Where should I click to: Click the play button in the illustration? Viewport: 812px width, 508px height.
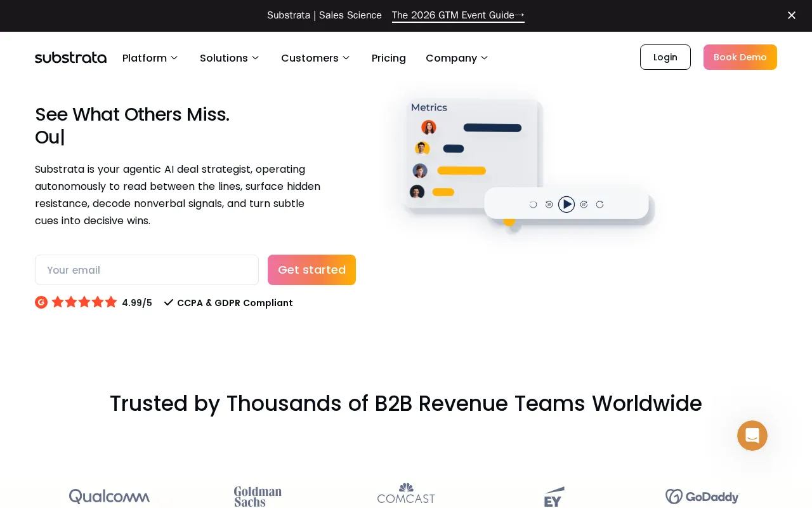pos(566,204)
